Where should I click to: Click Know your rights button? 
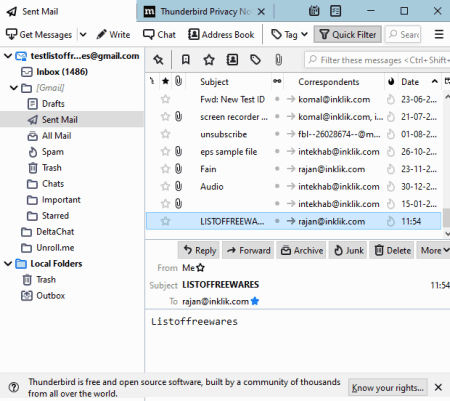(x=388, y=387)
